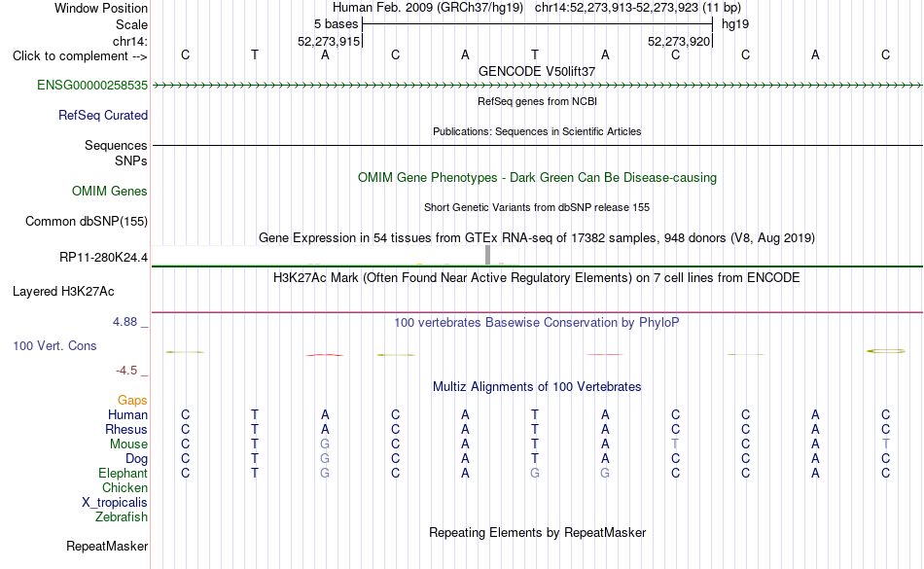Select the Human species label
The width and height of the screenshot is (924, 569).
127,415
